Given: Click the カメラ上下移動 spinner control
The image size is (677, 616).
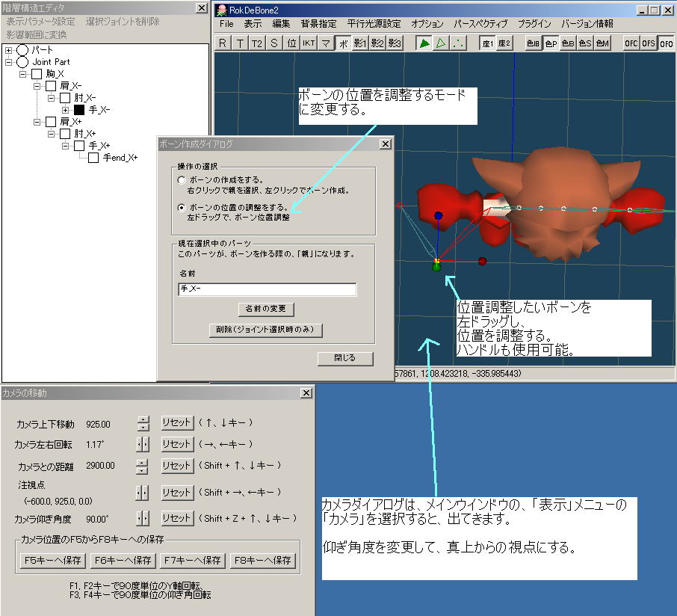Looking at the screenshot, I should (143, 424).
